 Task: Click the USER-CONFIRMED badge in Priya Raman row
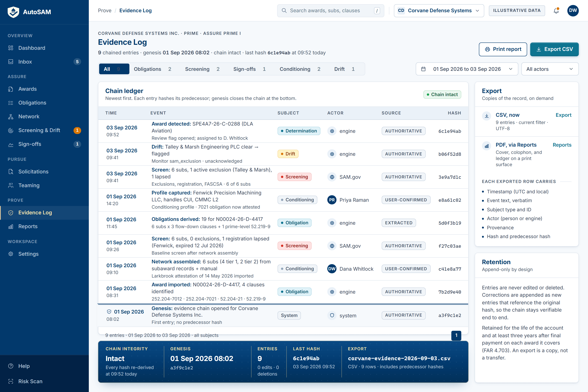point(406,200)
